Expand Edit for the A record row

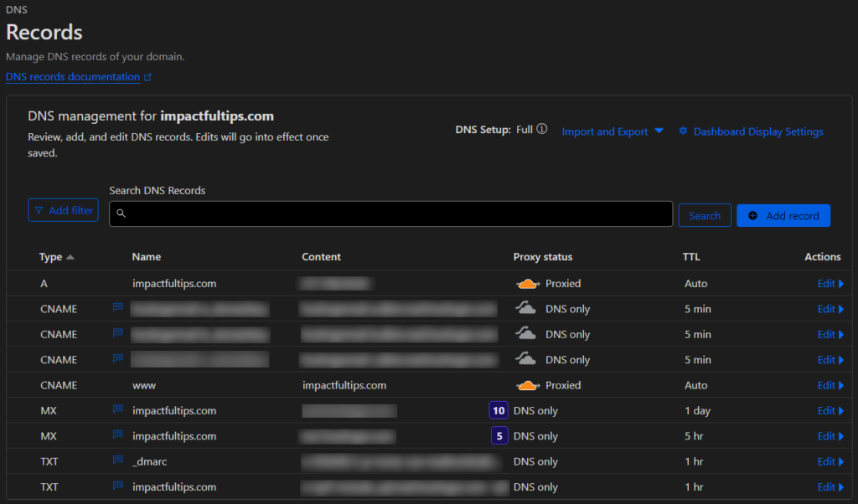(x=830, y=284)
